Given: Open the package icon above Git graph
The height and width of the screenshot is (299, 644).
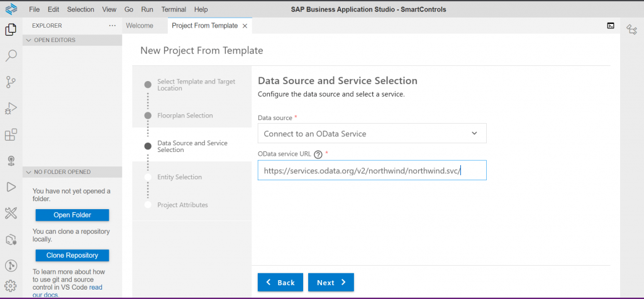Looking at the screenshot, I should 11,239.
